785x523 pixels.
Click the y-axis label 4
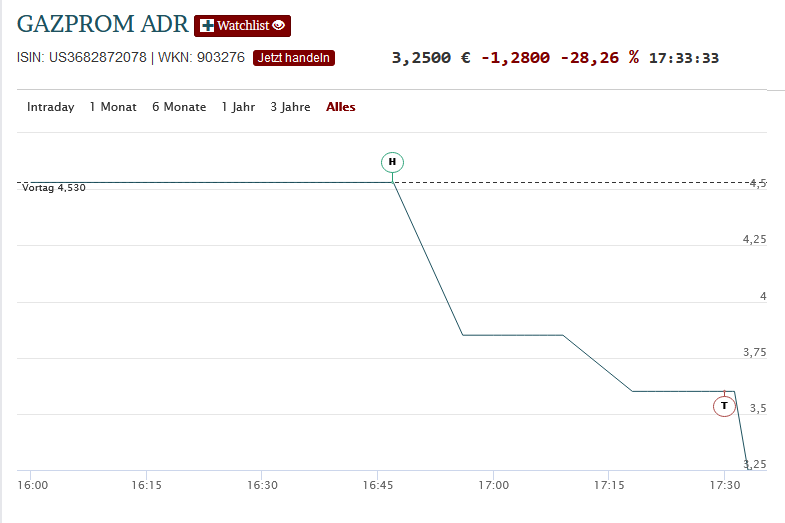coord(763,296)
